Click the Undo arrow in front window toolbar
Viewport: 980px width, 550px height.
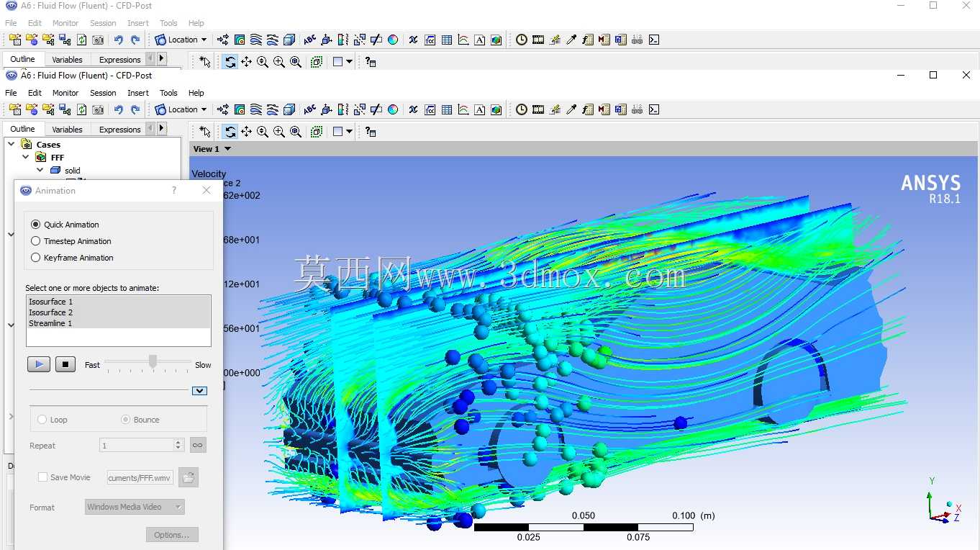pos(118,109)
